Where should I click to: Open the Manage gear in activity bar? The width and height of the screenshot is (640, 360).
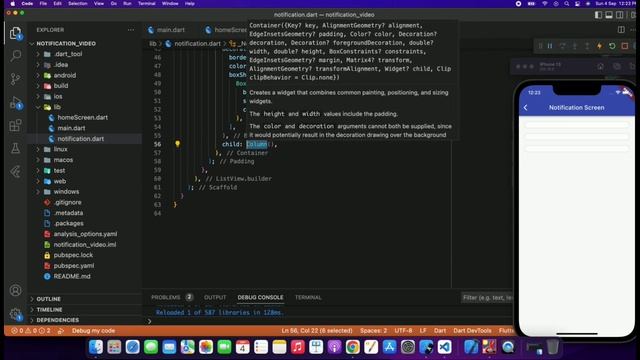(16, 314)
